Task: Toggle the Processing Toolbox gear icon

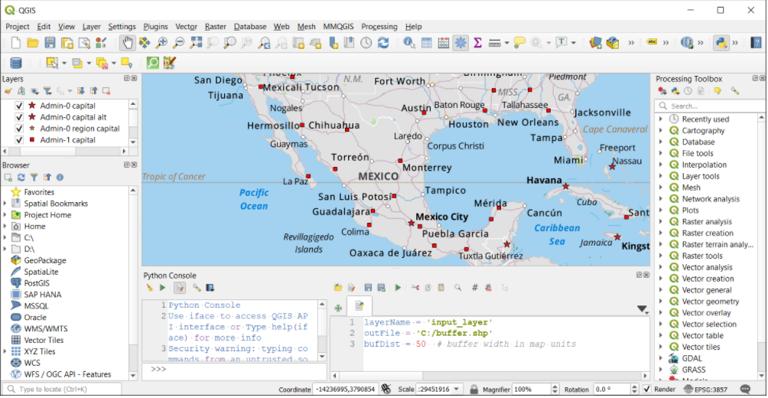Action: pos(460,43)
